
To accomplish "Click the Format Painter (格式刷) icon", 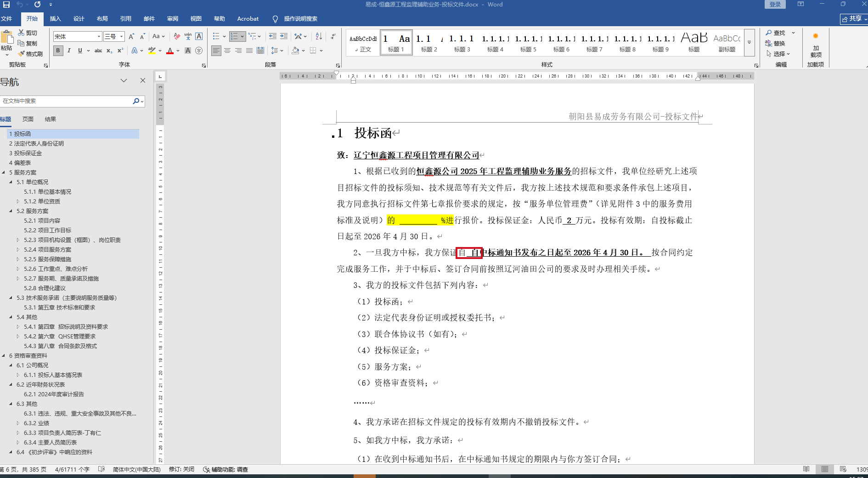I will tap(21, 54).
